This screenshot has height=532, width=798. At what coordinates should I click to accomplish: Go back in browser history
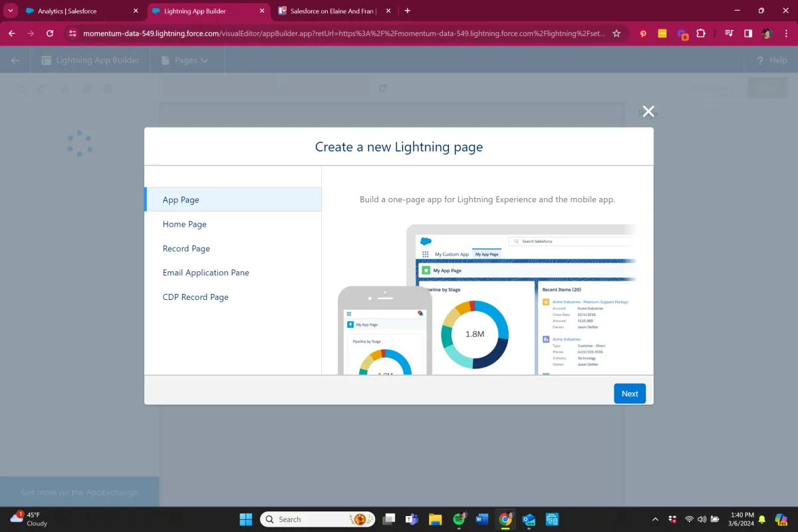(12, 33)
